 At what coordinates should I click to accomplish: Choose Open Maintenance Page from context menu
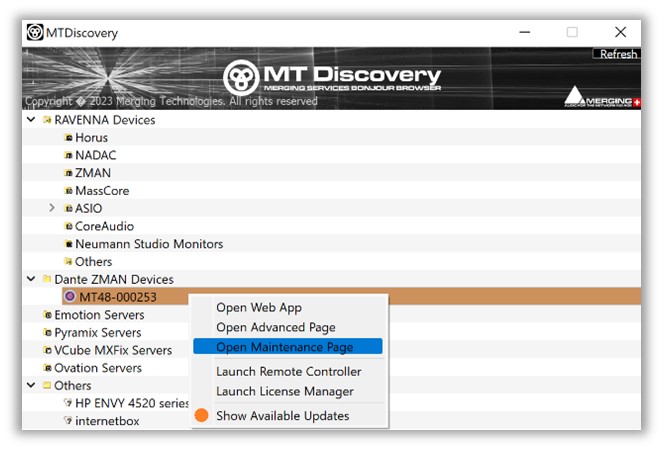point(284,347)
